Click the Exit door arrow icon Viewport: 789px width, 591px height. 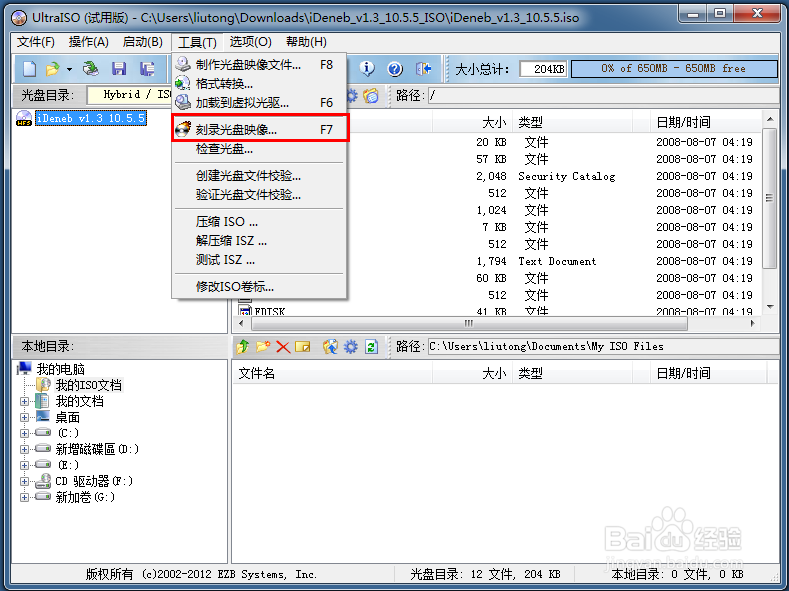click(423, 69)
